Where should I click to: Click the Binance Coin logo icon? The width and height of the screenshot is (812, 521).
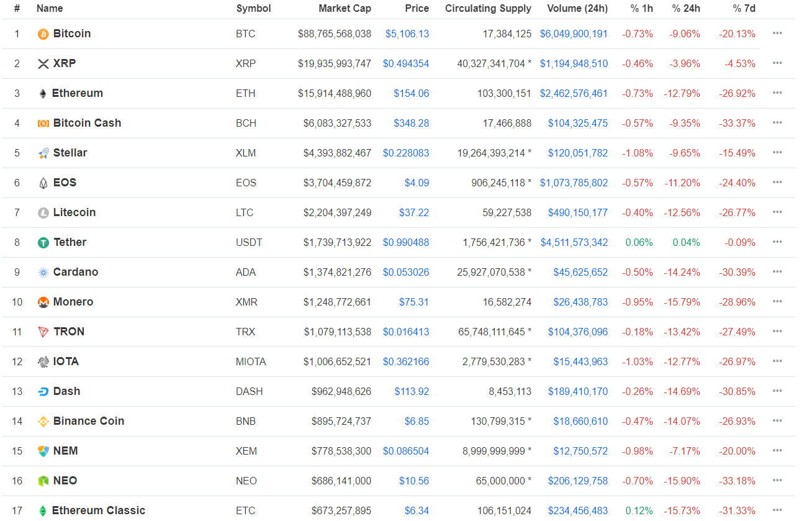43,421
